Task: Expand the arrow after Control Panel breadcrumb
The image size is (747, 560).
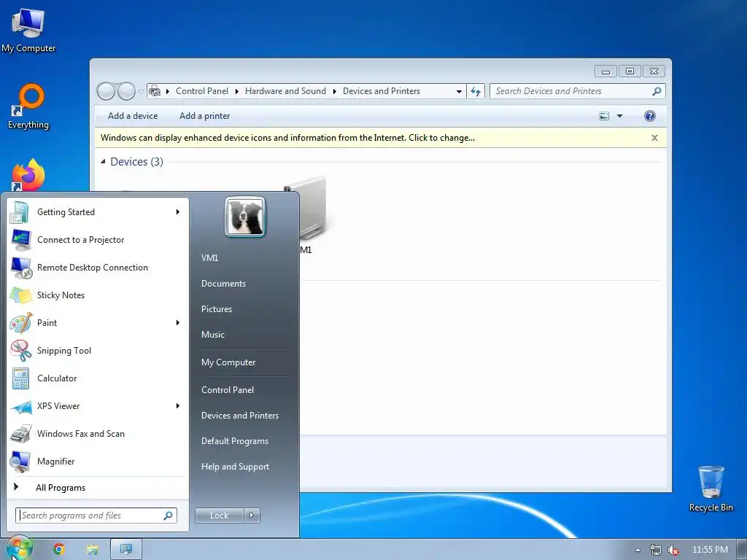Action: tap(237, 91)
